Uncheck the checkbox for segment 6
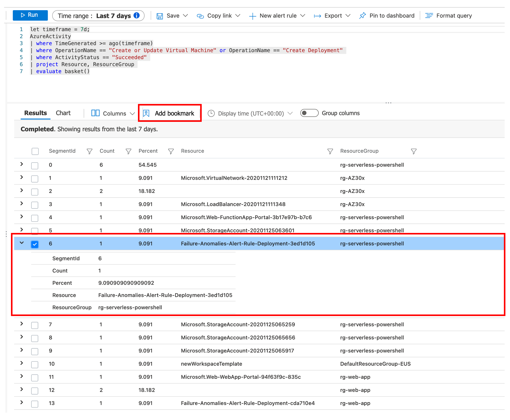Viewport: 510px width, 420px height. tap(35, 244)
